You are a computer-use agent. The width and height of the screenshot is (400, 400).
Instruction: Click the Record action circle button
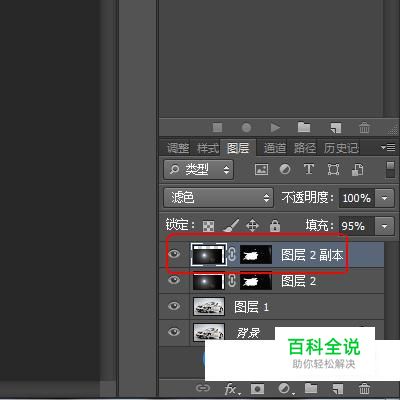tap(246, 127)
